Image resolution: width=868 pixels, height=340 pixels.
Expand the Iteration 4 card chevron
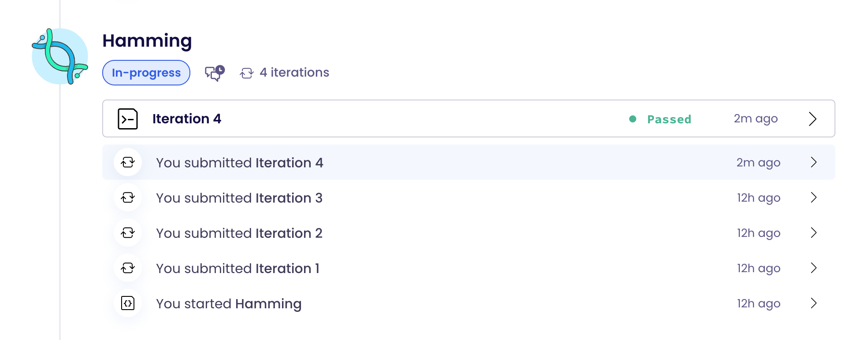(x=812, y=118)
